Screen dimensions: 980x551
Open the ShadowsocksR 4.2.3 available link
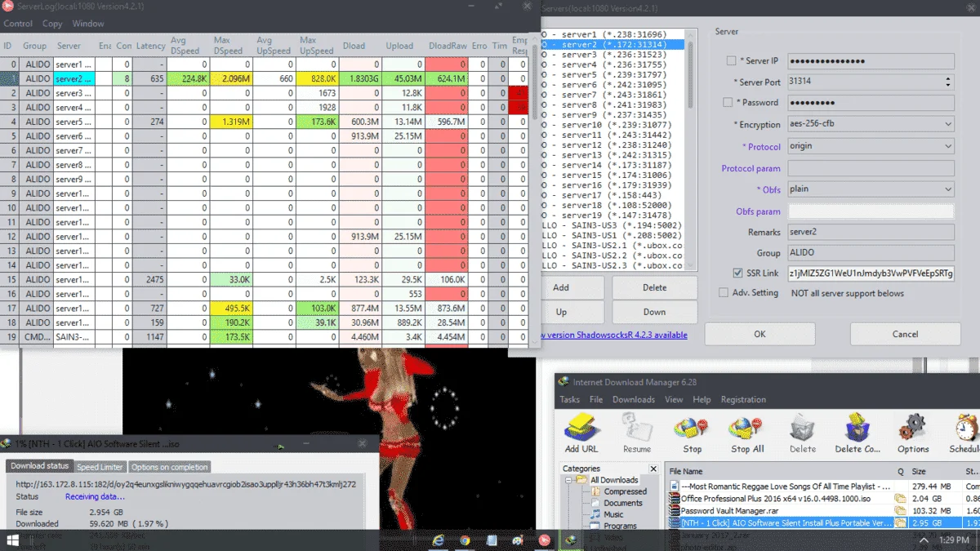tap(614, 335)
